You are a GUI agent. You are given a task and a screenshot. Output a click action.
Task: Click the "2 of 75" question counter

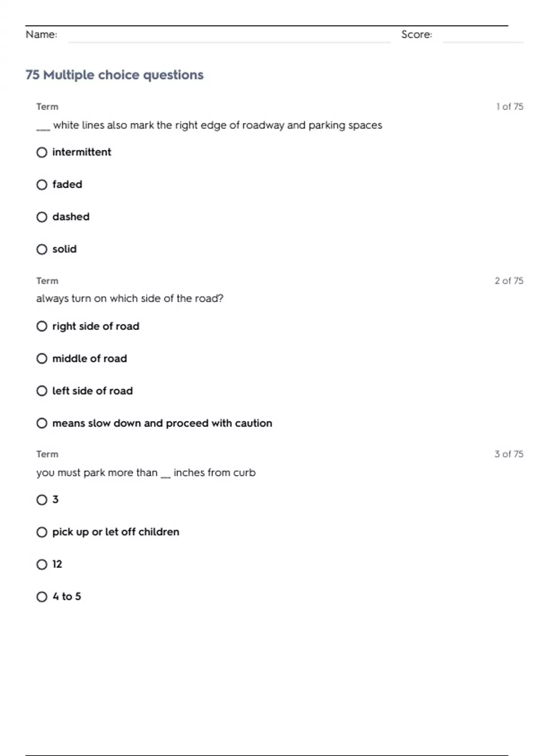[509, 281]
